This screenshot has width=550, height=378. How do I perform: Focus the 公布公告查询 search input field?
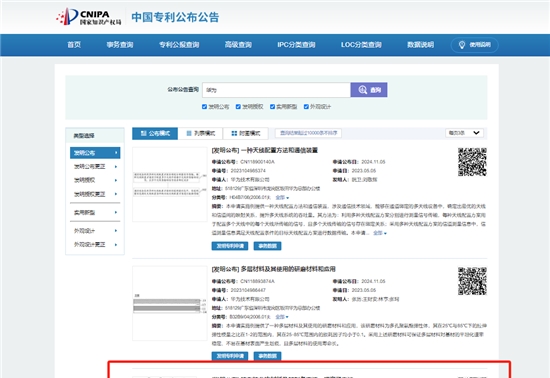pyautogui.click(x=276, y=90)
